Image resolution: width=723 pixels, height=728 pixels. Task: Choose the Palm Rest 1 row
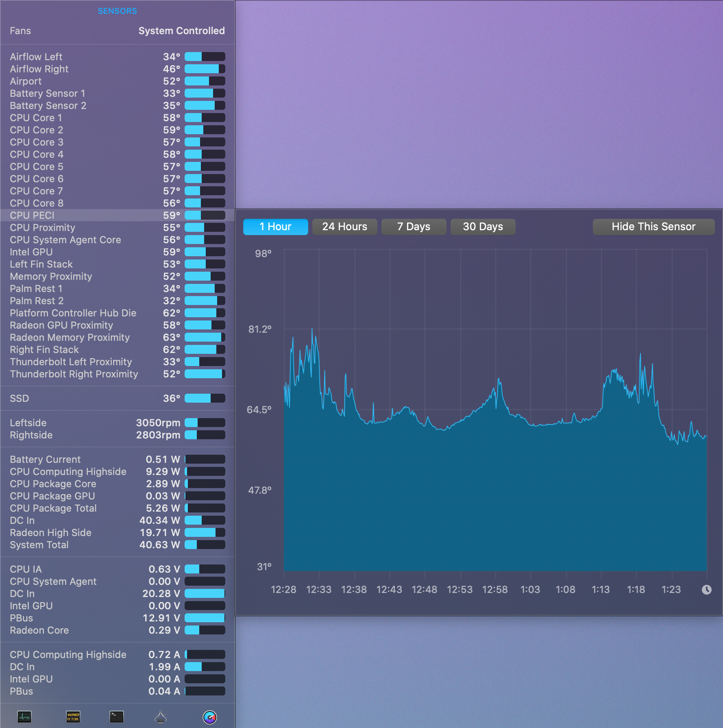tap(118, 288)
